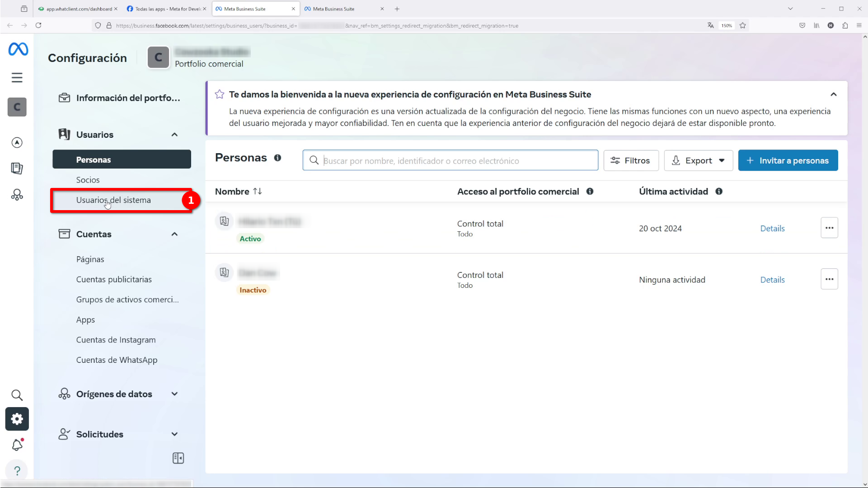Open more options for the Inactivo user row
Image resolution: width=868 pixels, height=488 pixels.
point(829,279)
